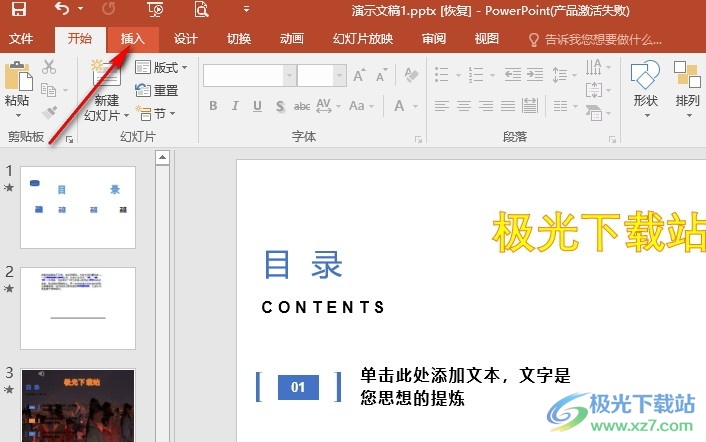
Task: Click the slide panel scroll up arrow
Action: [x=163, y=158]
